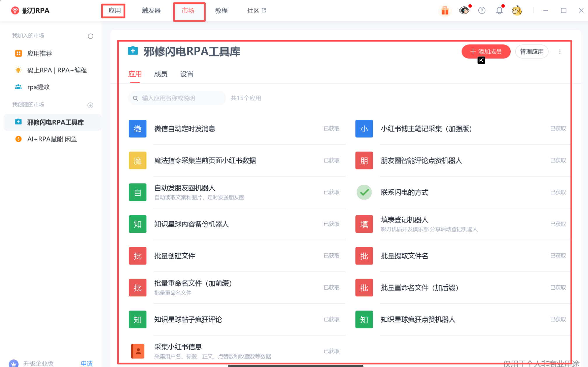Click the plus icon next to 我创建的市场
Image resolution: width=588 pixels, height=367 pixels.
90,105
